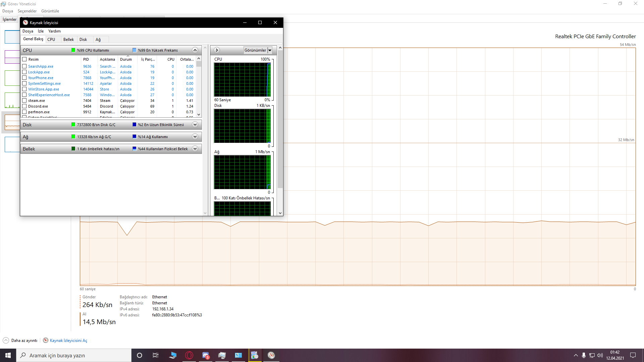Open Opera GX from the taskbar
The image size is (644, 362).
tap(189, 355)
